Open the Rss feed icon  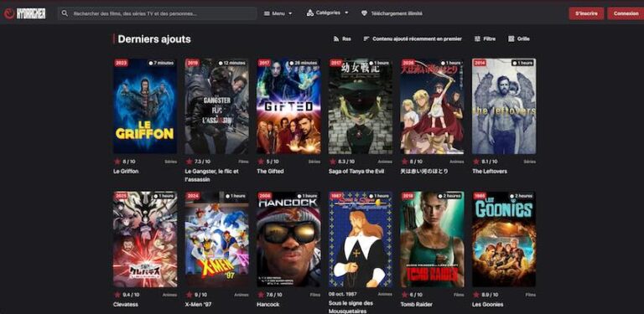click(335, 39)
